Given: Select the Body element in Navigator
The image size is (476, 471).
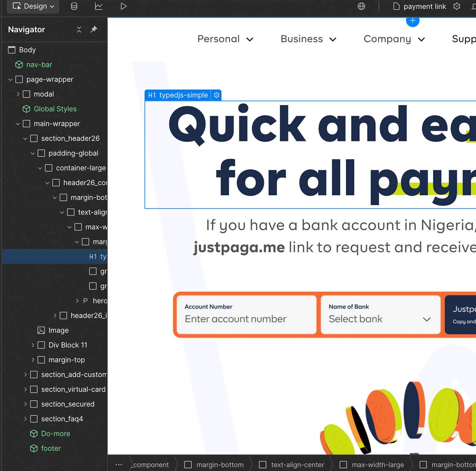Looking at the screenshot, I should coord(54,50).
